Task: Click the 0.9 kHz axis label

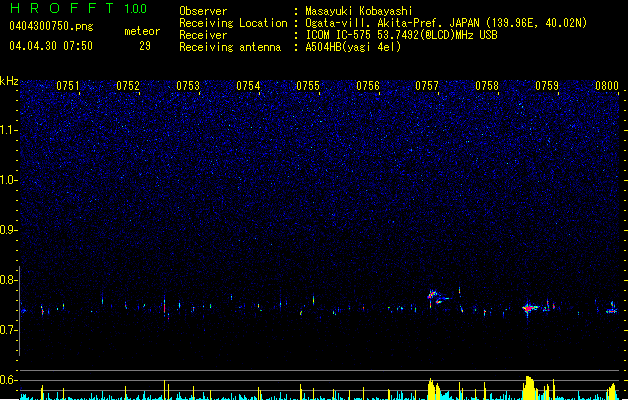Action: [7, 230]
